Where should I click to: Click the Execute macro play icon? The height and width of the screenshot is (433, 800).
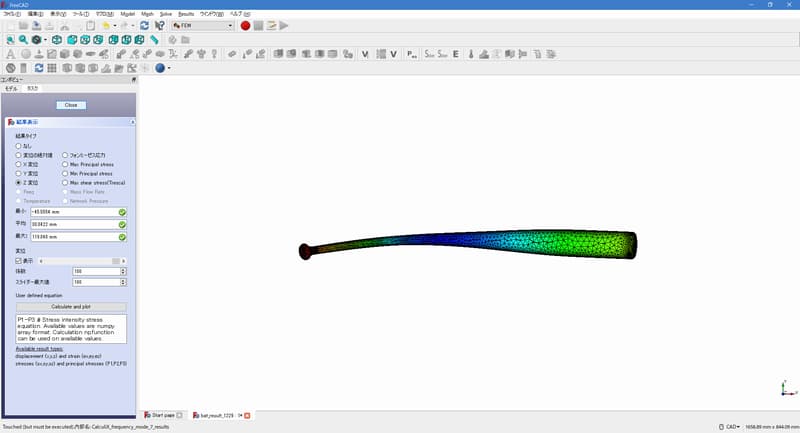[x=284, y=26]
